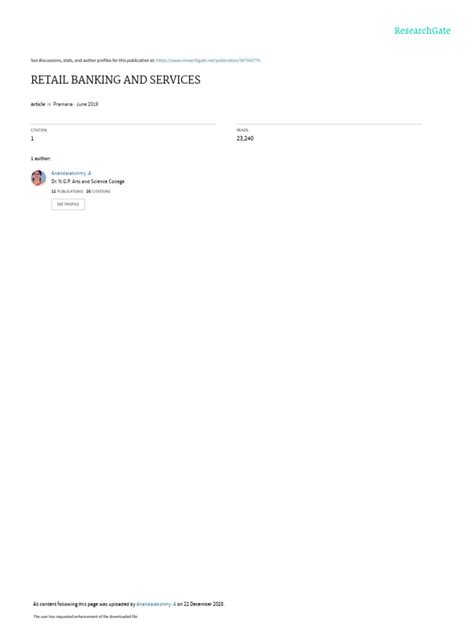Click the Article type label
Viewport: 474px width, 632px height.
click(x=38, y=104)
